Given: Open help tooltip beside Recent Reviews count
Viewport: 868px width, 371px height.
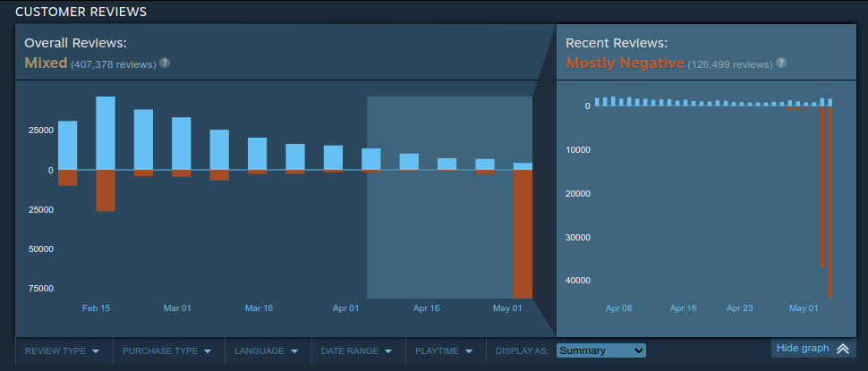Looking at the screenshot, I should tap(780, 63).
